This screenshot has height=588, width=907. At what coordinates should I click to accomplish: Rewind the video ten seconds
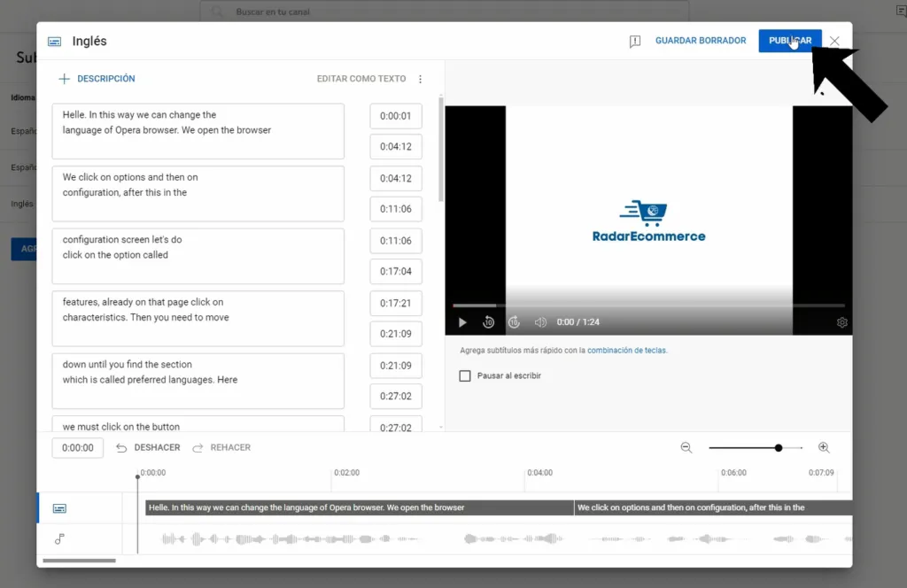point(488,322)
